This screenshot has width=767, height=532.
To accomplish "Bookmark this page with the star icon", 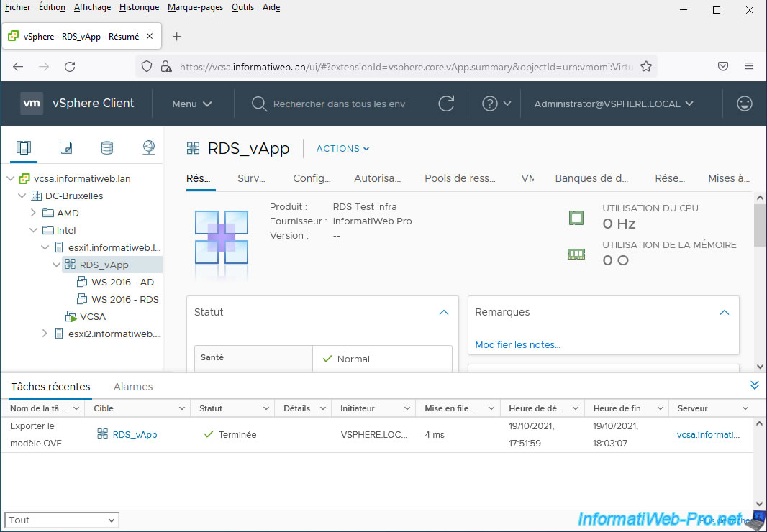I will click(x=646, y=66).
